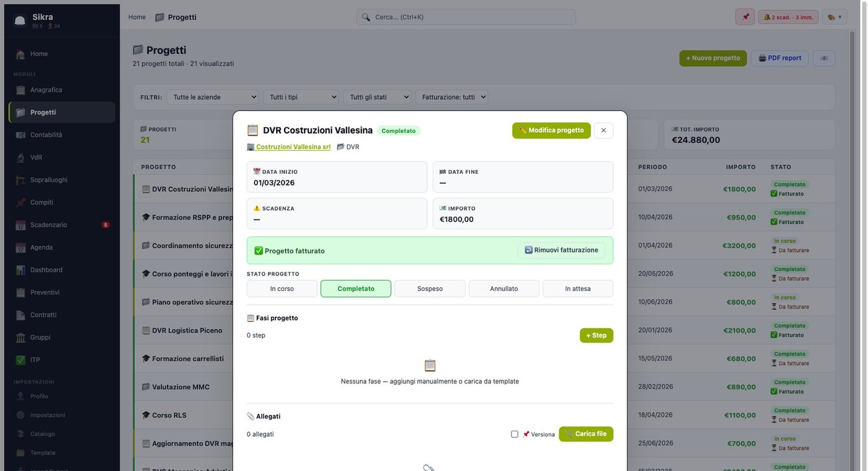Open the Contratti sidebar item
This screenshot has width=868, height=471.
pyautogui.click(x=62, y=315)
